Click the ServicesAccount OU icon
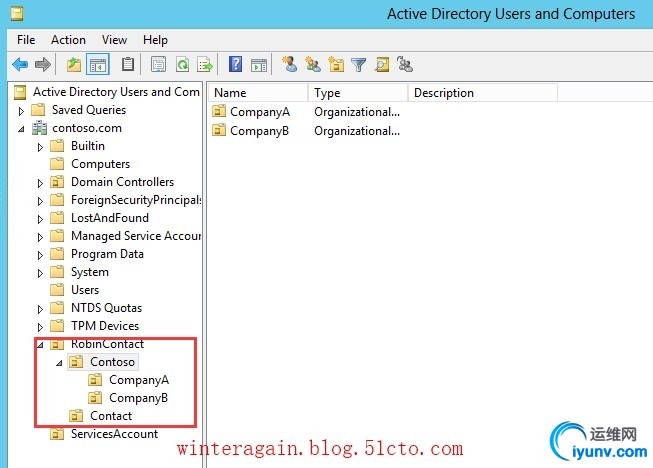This screenshot has width=653, height=468. 57,434
